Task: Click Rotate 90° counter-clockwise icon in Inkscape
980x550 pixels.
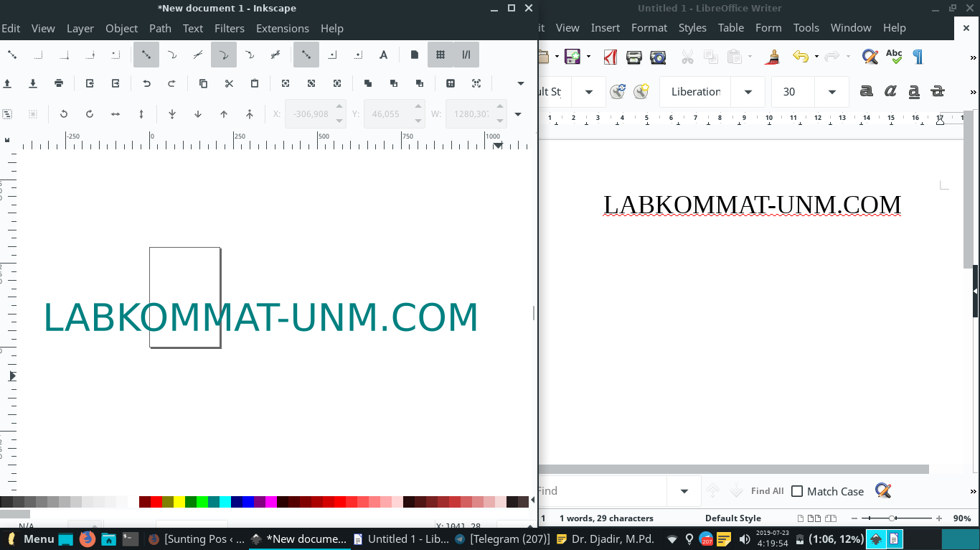Action: [x=64, y=113]
